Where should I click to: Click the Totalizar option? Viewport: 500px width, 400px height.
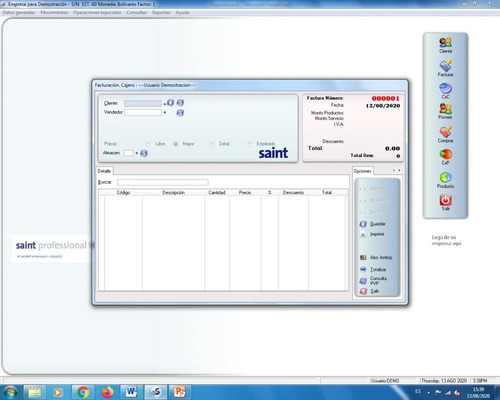tap(373, 269)
